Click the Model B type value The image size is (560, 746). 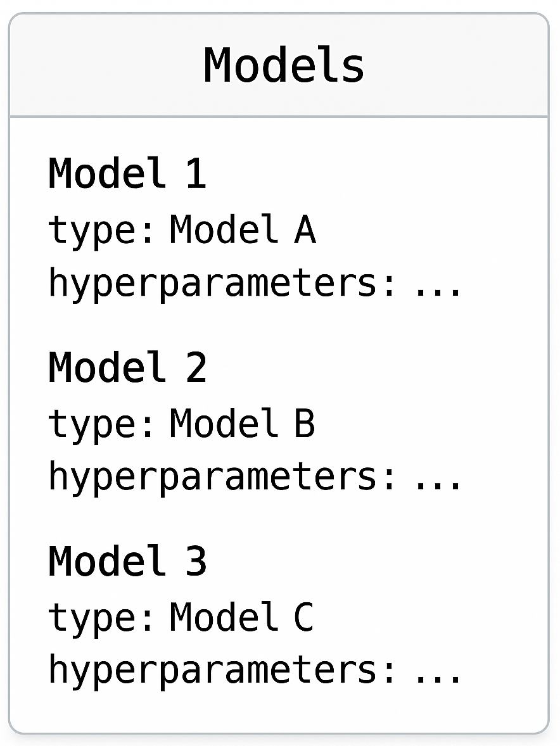point(243,423)
